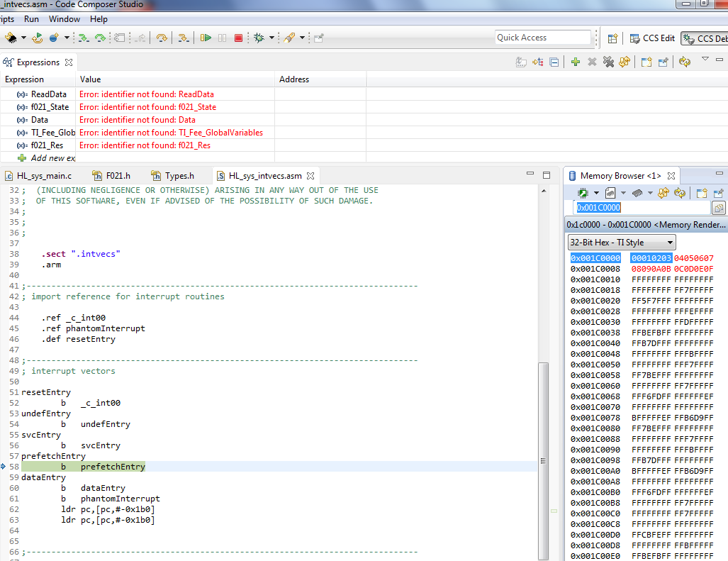Open the Help menu

99,19
